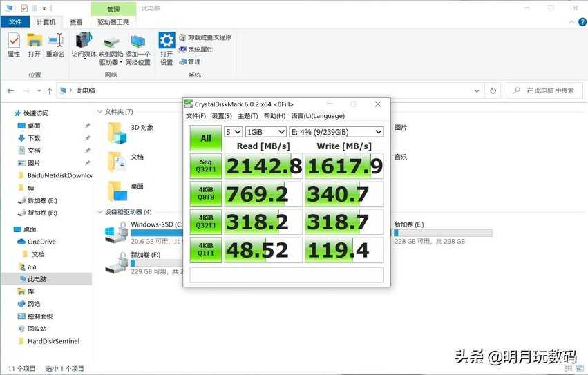Run the 4KiB Q8T8 test

tap(206, 194)
